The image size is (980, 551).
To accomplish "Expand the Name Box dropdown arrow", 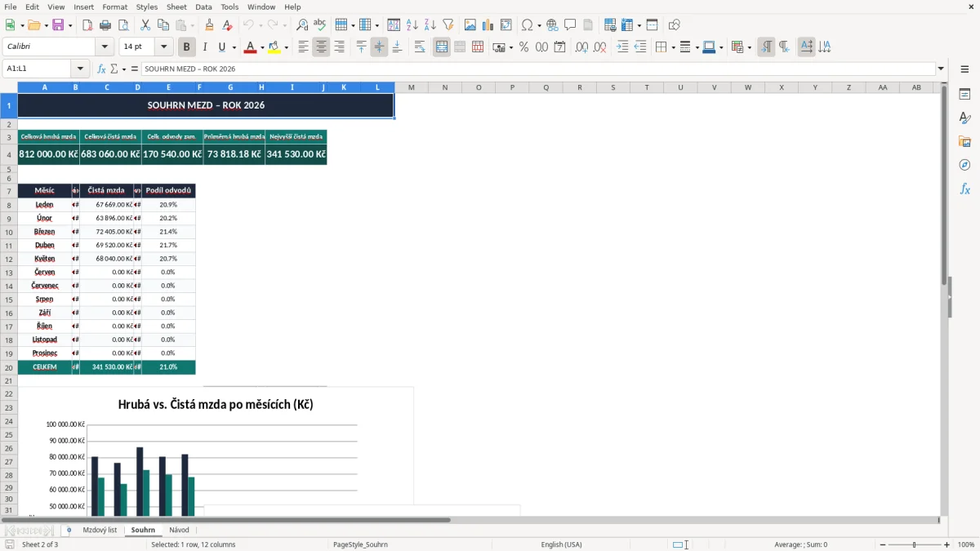I will coord(80,69).
